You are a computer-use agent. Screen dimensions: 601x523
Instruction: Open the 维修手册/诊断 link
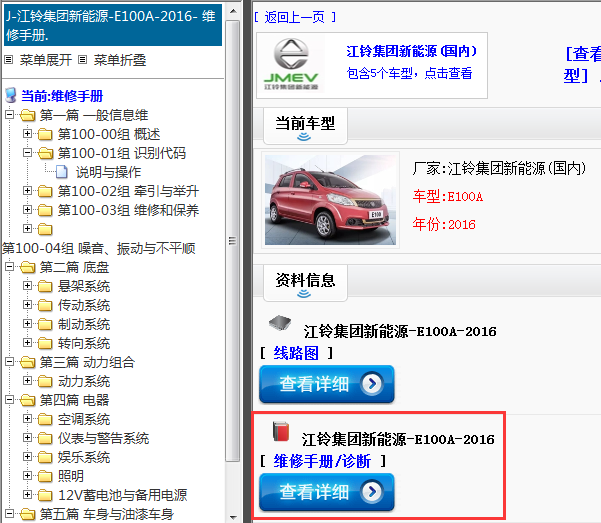point(322,461)
